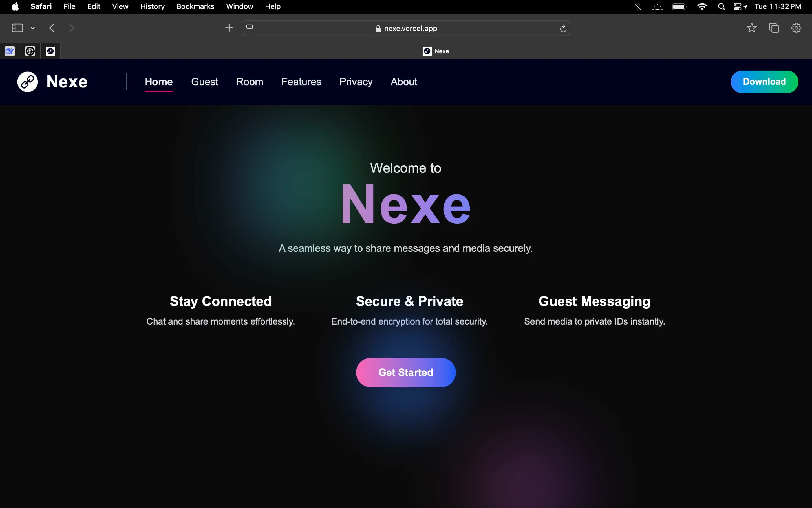Click the page reader icon in address bar
This screenshot has height=508, width=812.
(250, 28)
